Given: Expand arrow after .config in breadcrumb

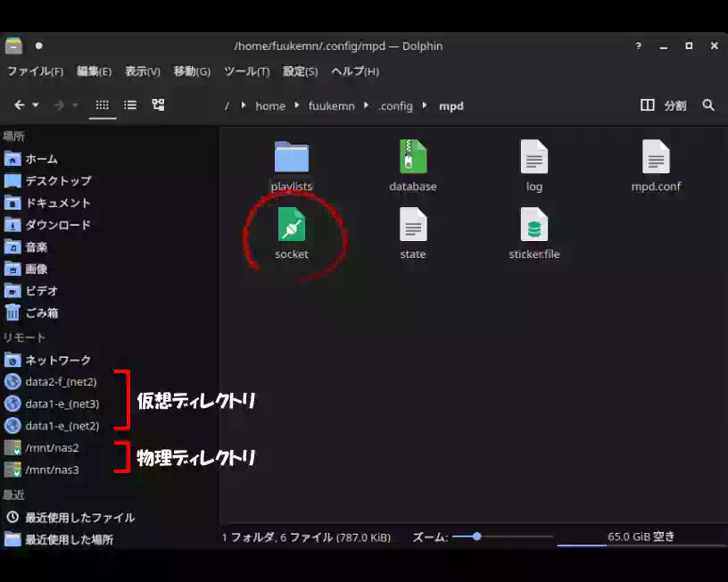Looking at the screenshot, I should pyautogui.click(x=425, y=105).
